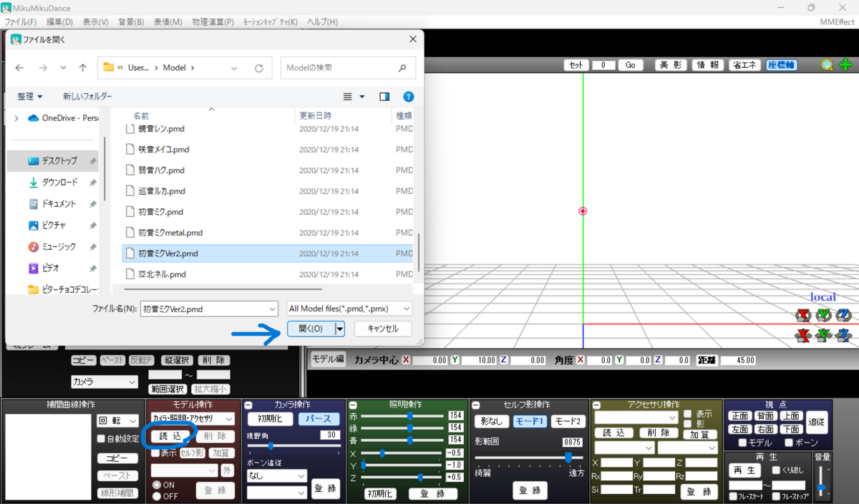Viewport: 859px width, 504px height.
Task: Open file dialog help icon
Action: pos(408,97)
